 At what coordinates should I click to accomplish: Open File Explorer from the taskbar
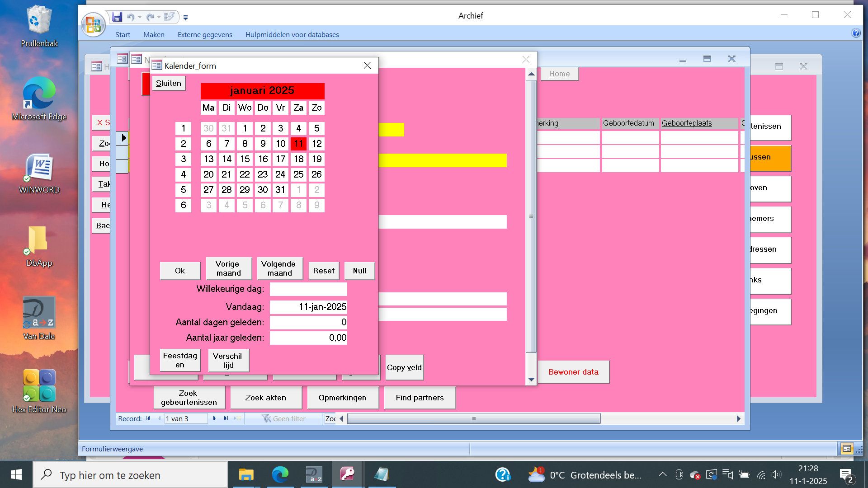point(246,475)
